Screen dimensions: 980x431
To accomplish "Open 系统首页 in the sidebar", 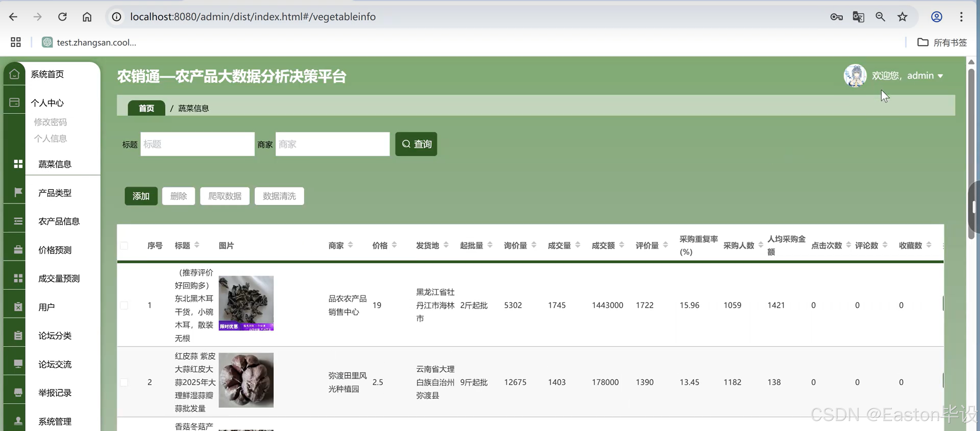I will pyautogui.click(x=47, y=74).
